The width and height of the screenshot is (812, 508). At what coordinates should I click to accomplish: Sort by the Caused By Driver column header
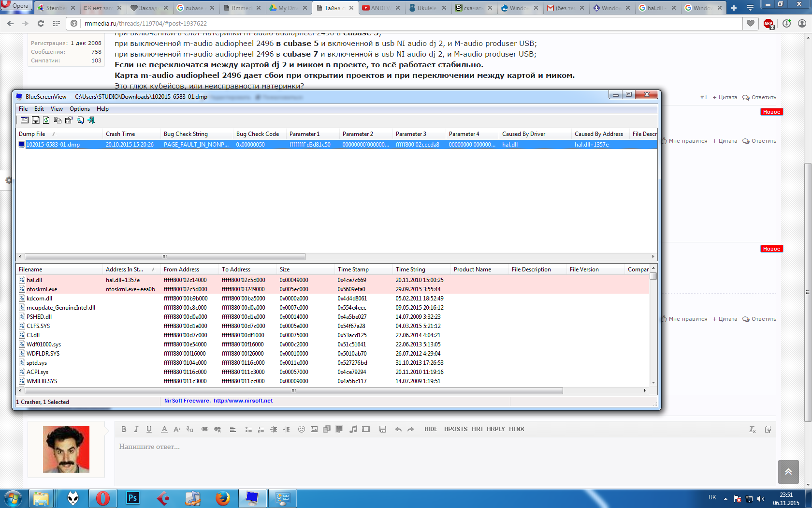tap(536, 134)
